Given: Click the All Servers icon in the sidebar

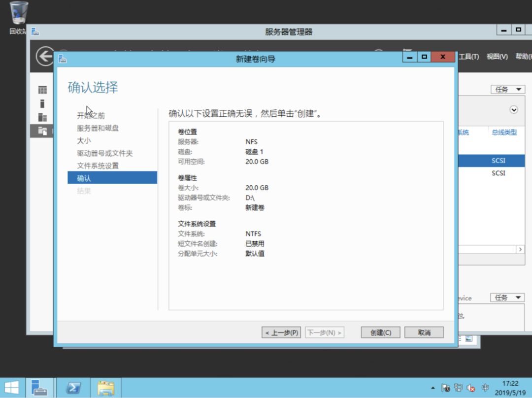Looking at the screenshot, I should click(x=42, y=117).
